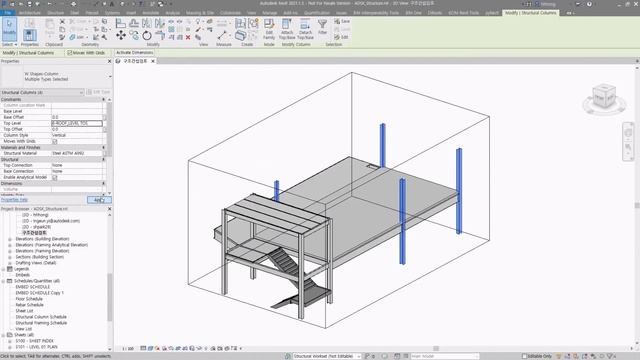Click the Align tool icon

click(120, 23)
